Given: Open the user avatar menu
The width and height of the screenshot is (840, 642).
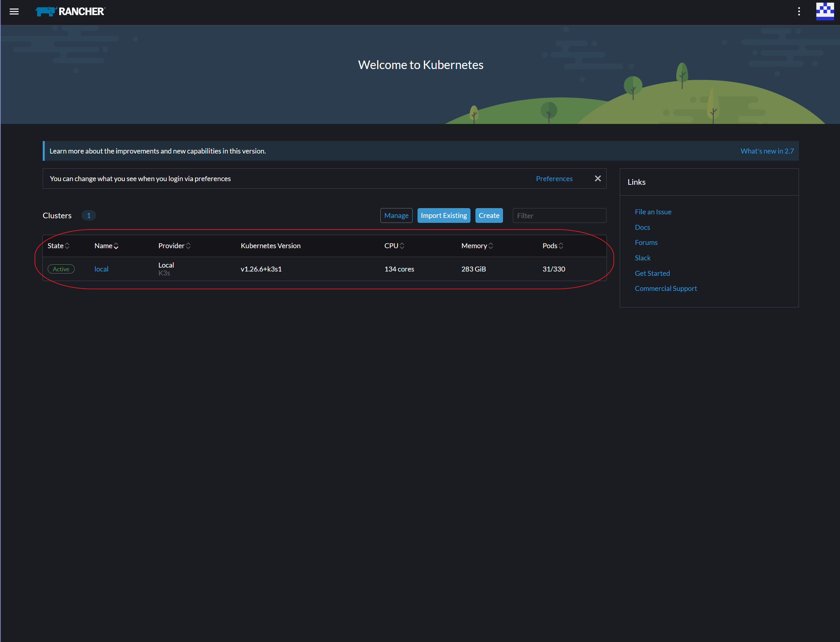Looking at the screenshot, I should (x=825, y=12).
